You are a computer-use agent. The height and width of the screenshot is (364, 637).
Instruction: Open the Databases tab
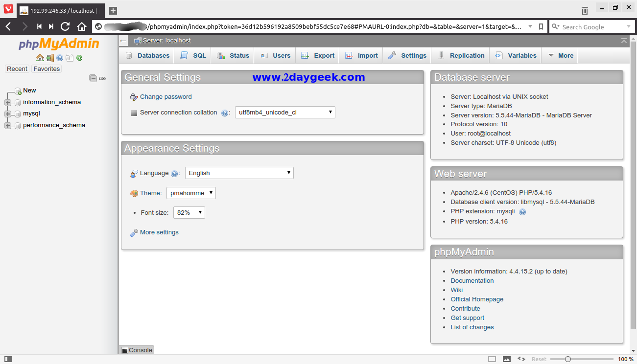147,55
